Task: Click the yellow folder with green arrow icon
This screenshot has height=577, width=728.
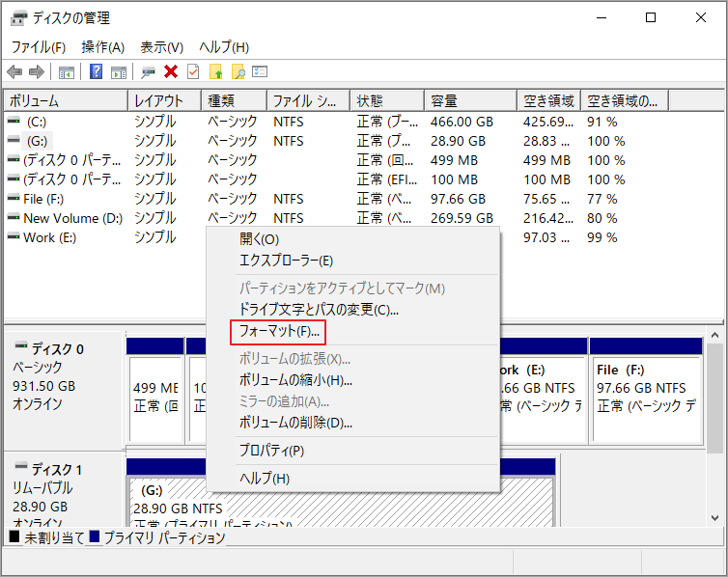Action: pos(216,71)
